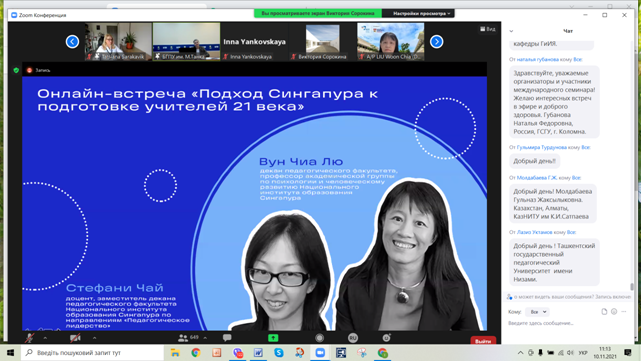Click green banner Вы просматриваете экран
Image resolution: width=642 pixels, height=362 pixels.
pyautogui.click(x=318, y=14)
